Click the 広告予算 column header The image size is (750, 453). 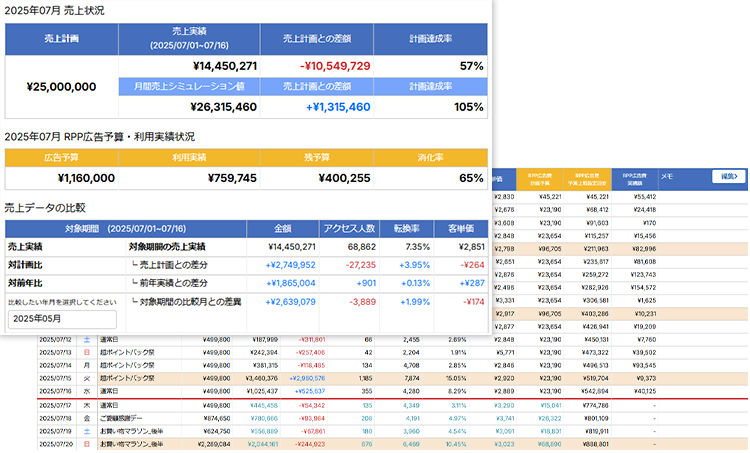pos(62,157)
